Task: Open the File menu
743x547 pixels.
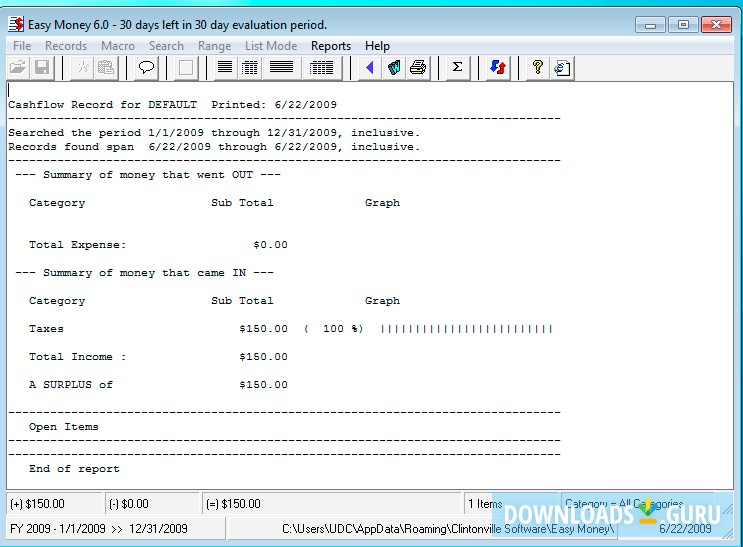Action: [x=22, y=46]
